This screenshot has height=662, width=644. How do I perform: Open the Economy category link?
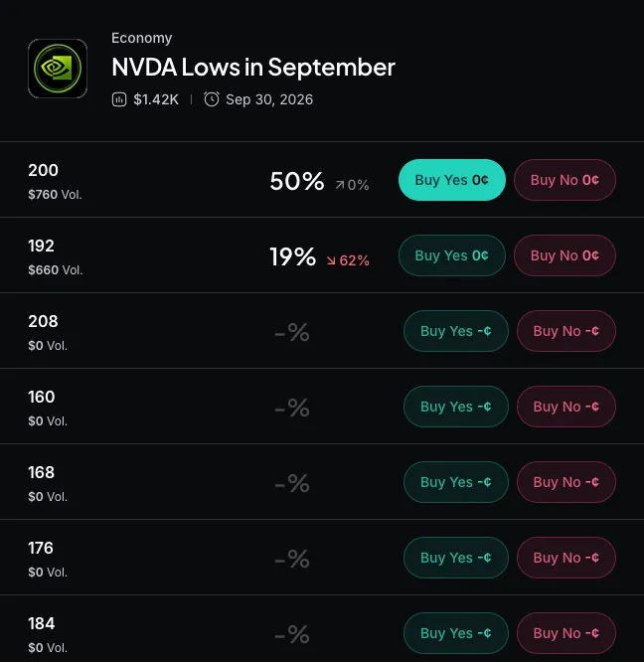coord(142,38)
